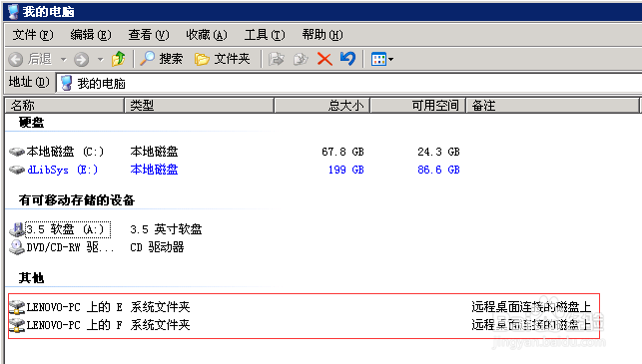Sort by the 名称 column header
The image size is (642, 364).
[65, 106]
